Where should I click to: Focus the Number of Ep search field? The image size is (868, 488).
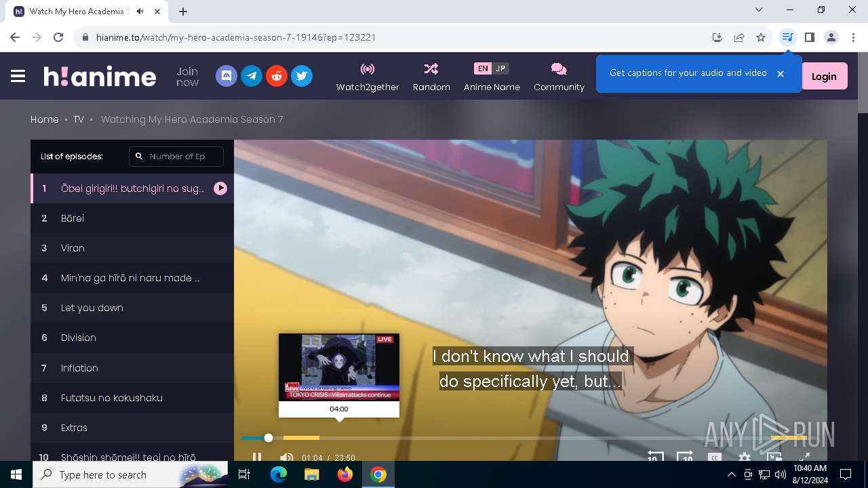(176, 156)
